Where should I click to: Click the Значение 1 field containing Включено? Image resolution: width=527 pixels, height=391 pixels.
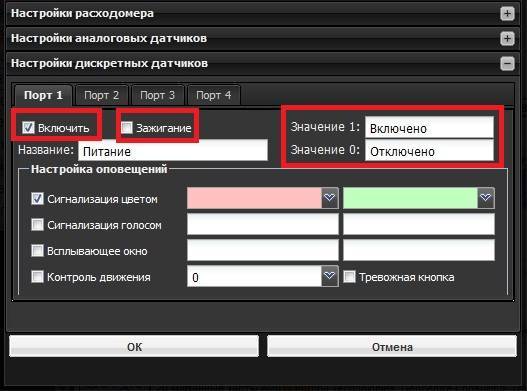pos(429,128)
